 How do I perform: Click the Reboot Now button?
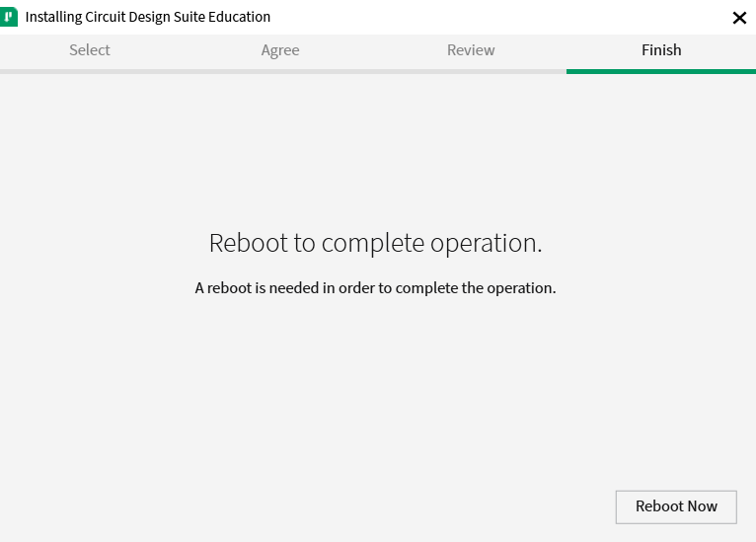click(x=676, y=506)
